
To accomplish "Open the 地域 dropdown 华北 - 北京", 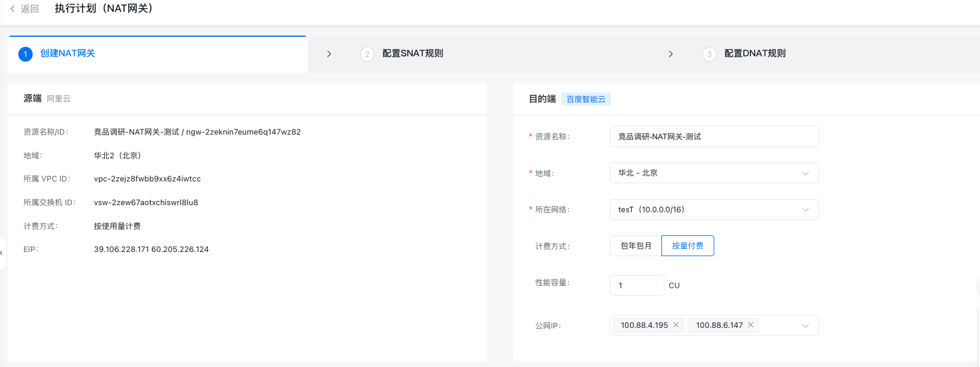I will tap(714, 173).
